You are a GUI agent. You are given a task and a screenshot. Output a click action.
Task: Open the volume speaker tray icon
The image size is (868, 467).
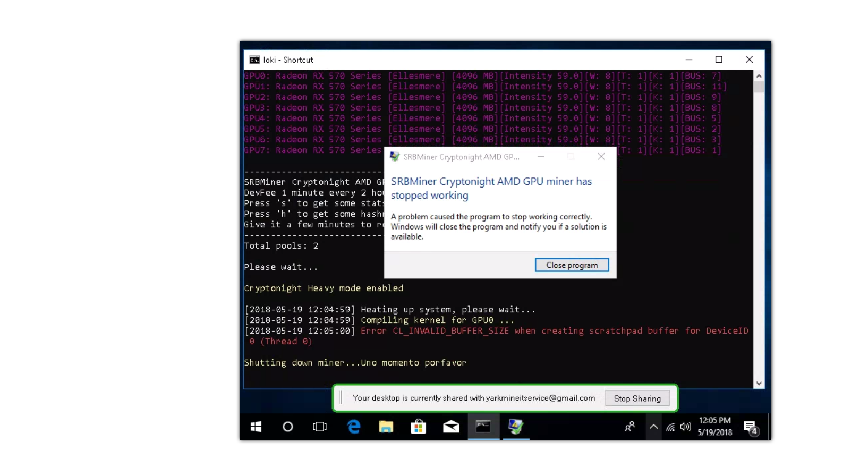[686, 427]
